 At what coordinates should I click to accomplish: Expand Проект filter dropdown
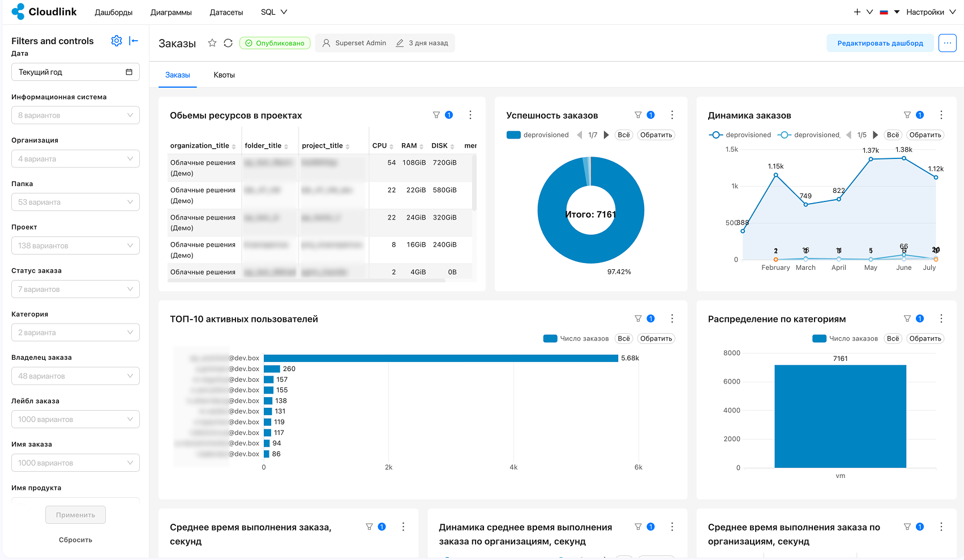coord(75,245)
